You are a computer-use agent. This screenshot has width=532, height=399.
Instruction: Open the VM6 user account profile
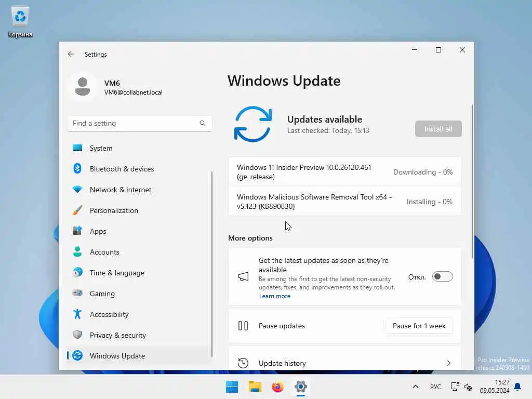[115, 87]
